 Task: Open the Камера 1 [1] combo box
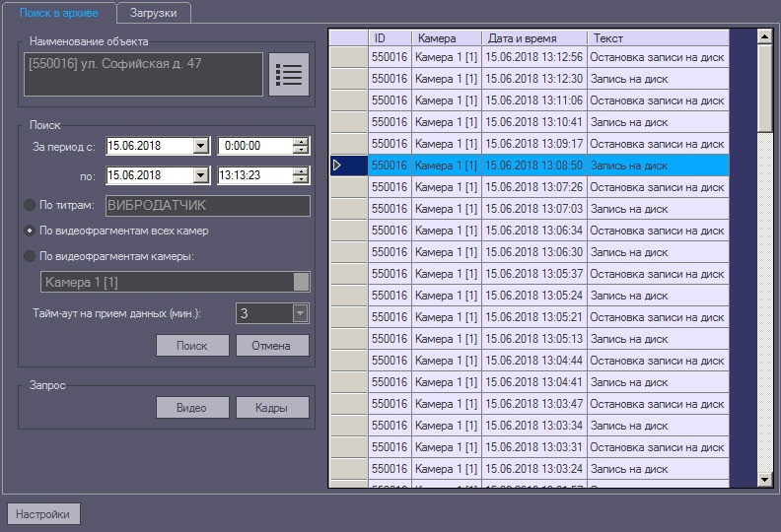pyautogui.click(x=301, y=282)
